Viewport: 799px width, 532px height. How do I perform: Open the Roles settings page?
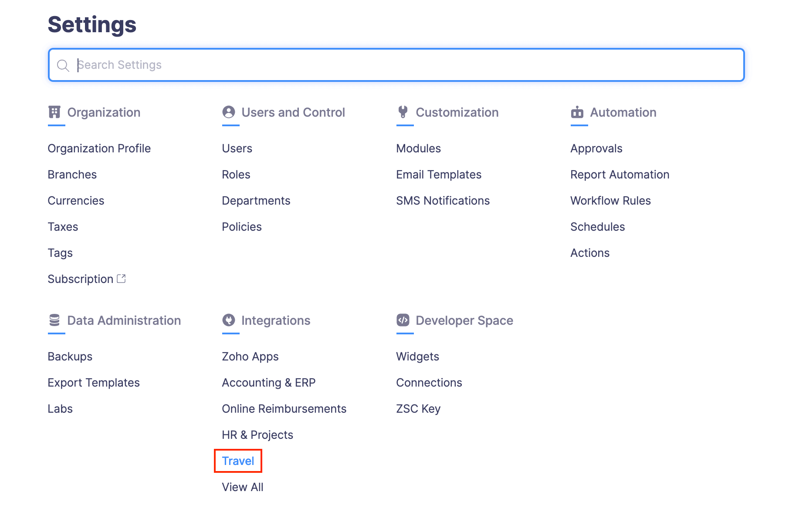pos(236,175)
